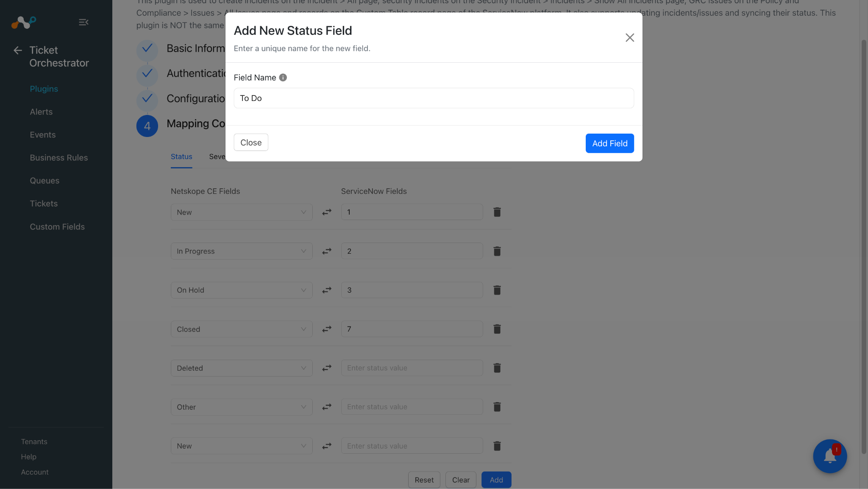This screenshot has width=868, height=489.
Task: Click the back arrow beside Ticket Orchestrator
Action: tap(18, 50)
